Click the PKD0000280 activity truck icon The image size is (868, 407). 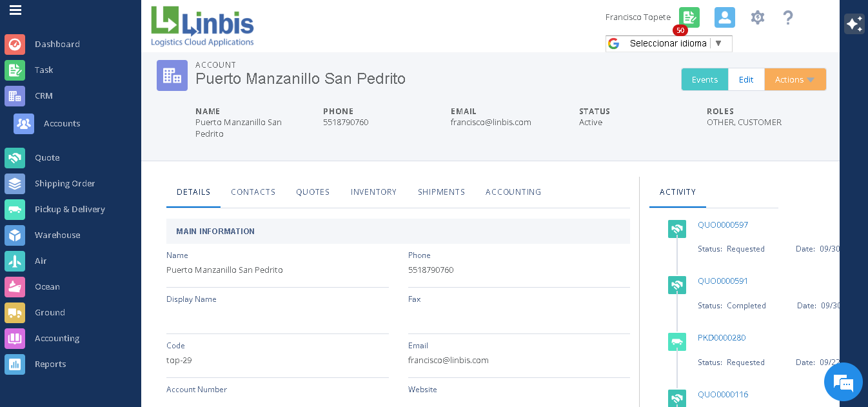pyautogui.click(x=677, y=342)
